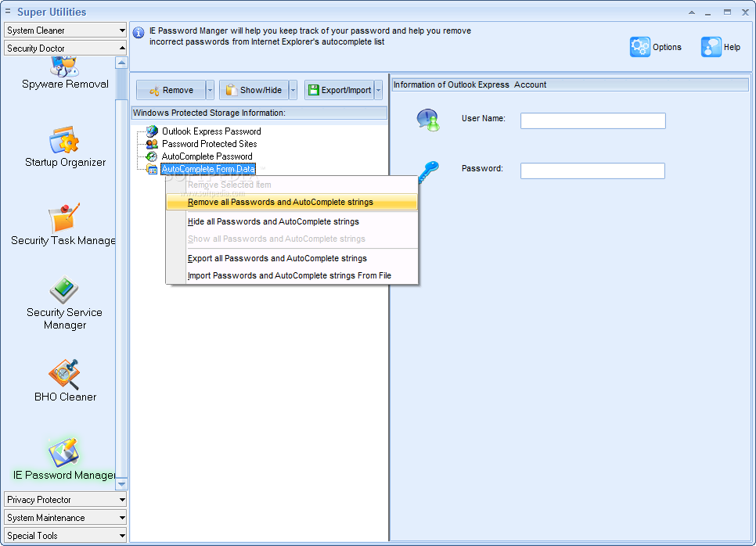Image resolution: width=756 pixels, height=546 pixels.
Task: Click the Windows Protected Storage Information header
Action: (x=259, y=113)
